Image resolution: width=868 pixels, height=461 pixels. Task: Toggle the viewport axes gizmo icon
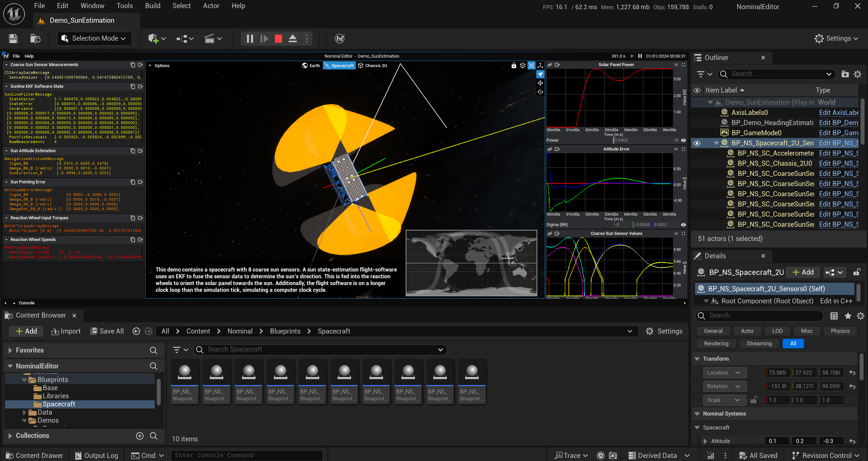click(540, 65)
